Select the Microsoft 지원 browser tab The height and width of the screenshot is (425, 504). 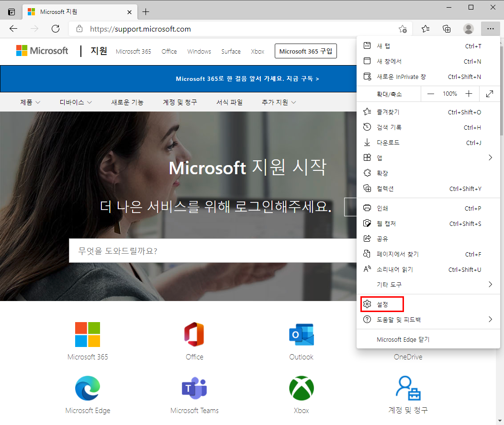(x=80, y=12)
